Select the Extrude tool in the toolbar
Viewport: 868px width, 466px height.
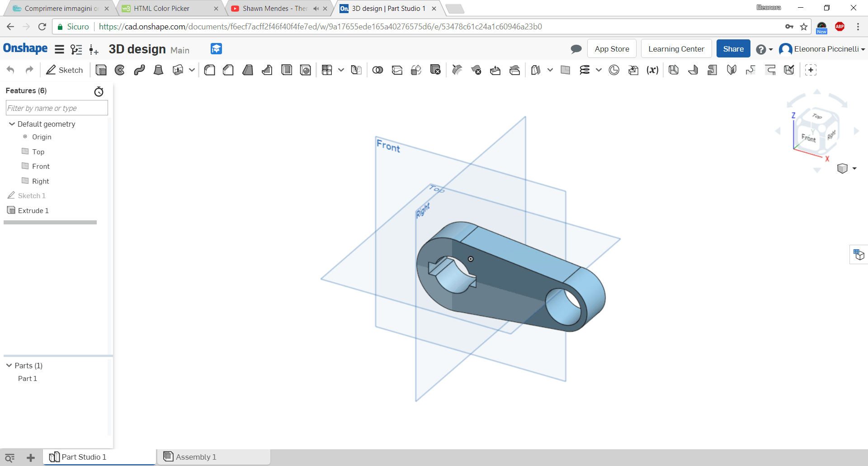[x=101, y=70]
